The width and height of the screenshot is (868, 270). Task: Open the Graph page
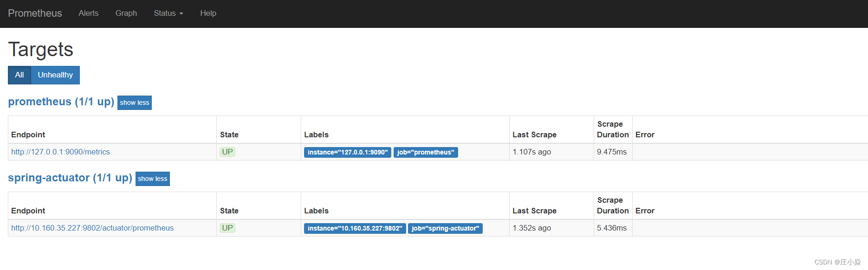126,13
